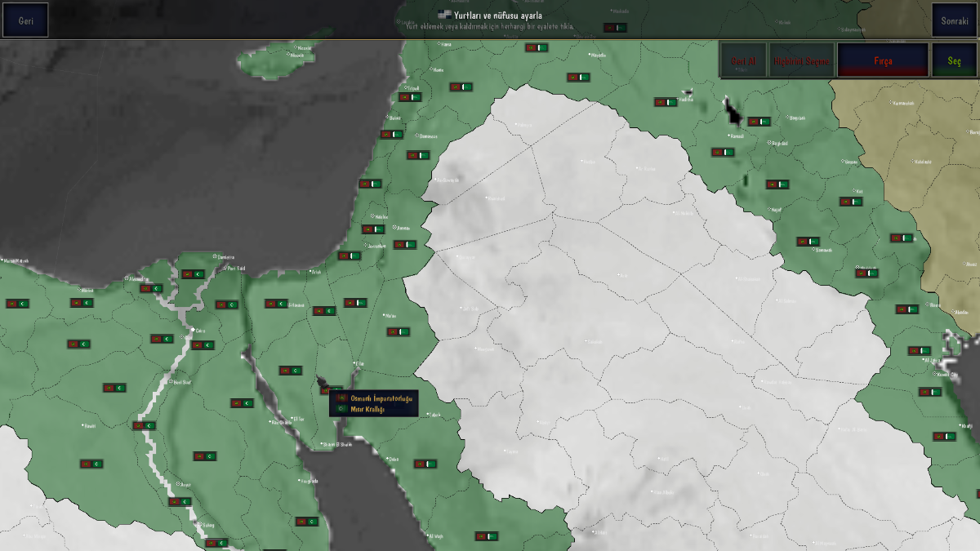Click flag marker beside Jerusalem label
Image resolution: width=980 pixels, height=551 pixels.
(350, 256)
